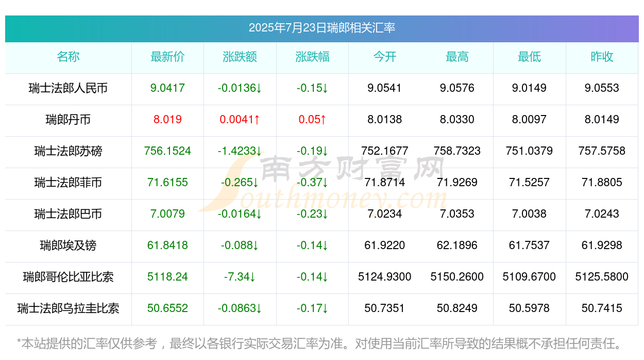
Task: Click opening value 752.1677
Action: pyautogui.click(x=385, y=151)
